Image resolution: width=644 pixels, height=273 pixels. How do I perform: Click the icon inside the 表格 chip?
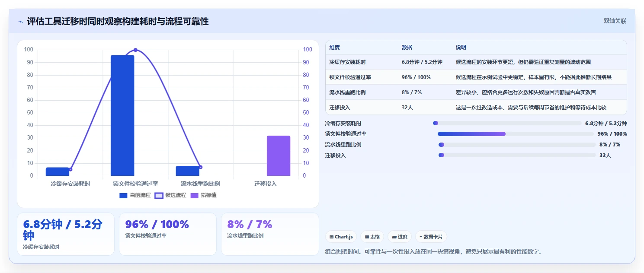(367, 237)
